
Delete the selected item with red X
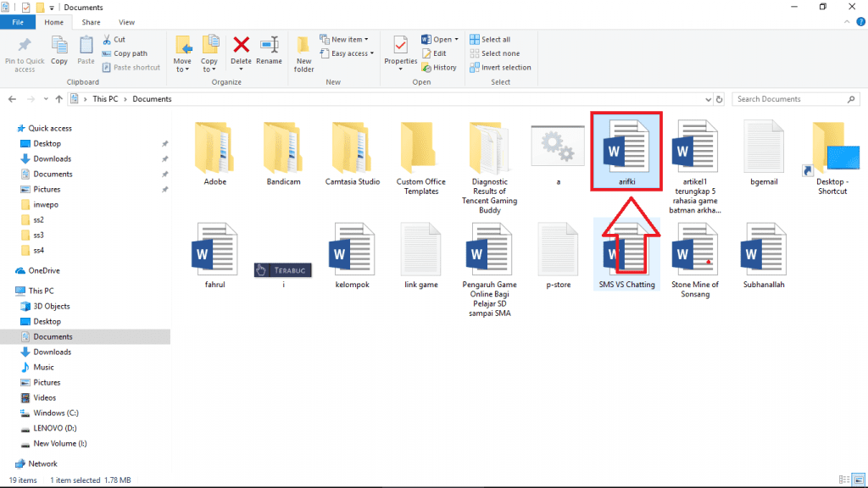click(241, 53)
